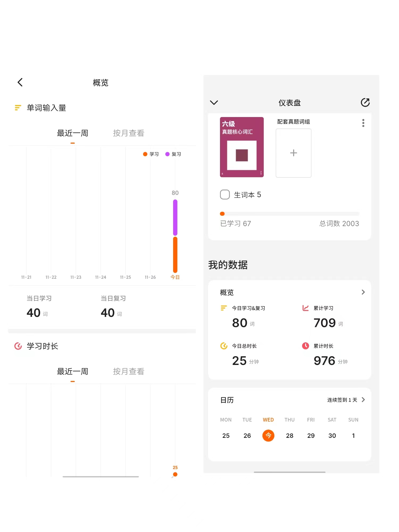Toggle the 生词本 5 checkbox
The height and width of the screenshot is (532, 399).
(x=225, y=194)
